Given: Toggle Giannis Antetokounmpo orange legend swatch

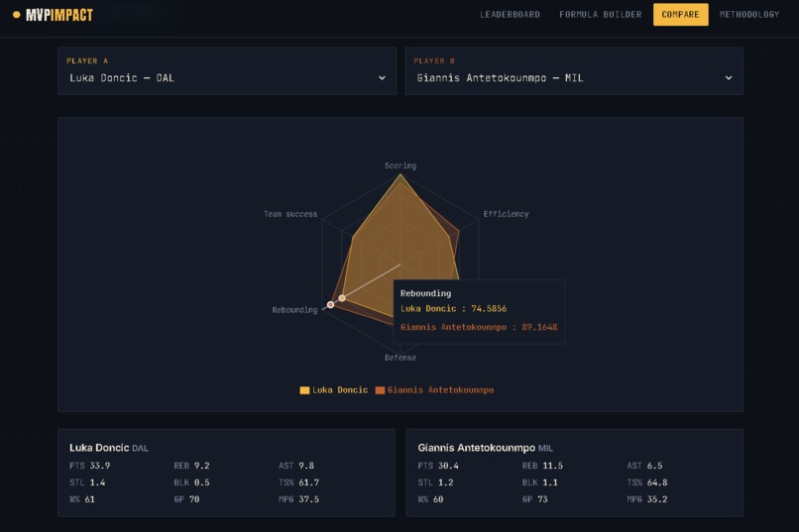Looking at the screenshot, I should tap(380, 390).
